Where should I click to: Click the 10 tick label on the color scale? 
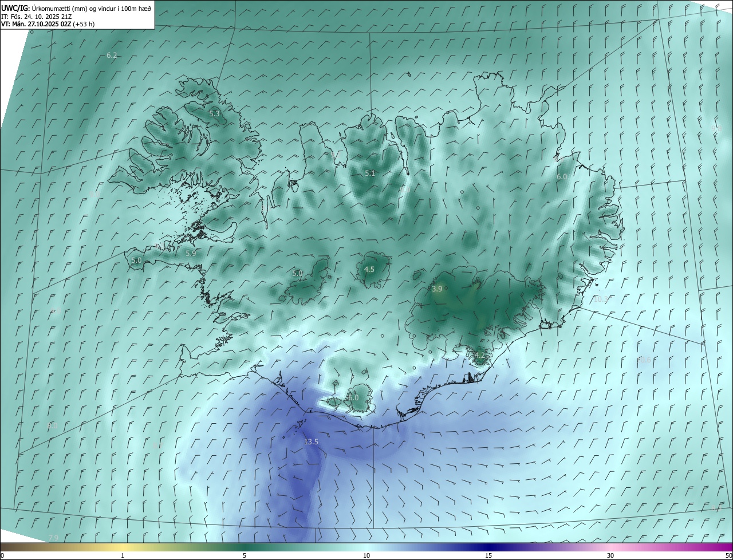click(x=366, y=555)
